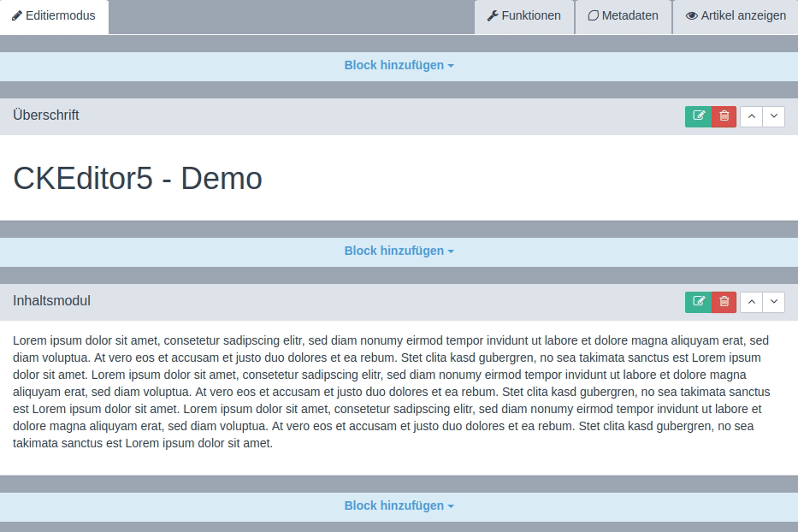Open the topmost Block hinzufügen dropdown
This screenshot has height=532, width=798.
click(x=399, y=66)
